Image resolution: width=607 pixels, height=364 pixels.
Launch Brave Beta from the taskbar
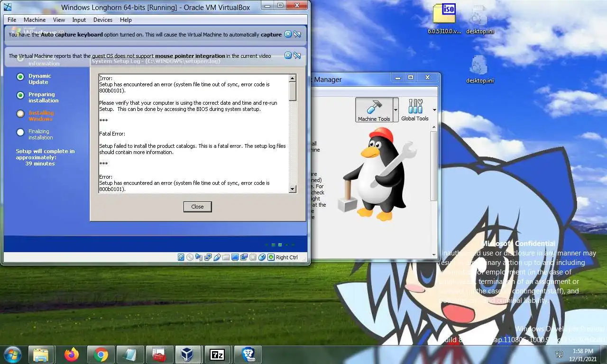click(x=248, y=355)
